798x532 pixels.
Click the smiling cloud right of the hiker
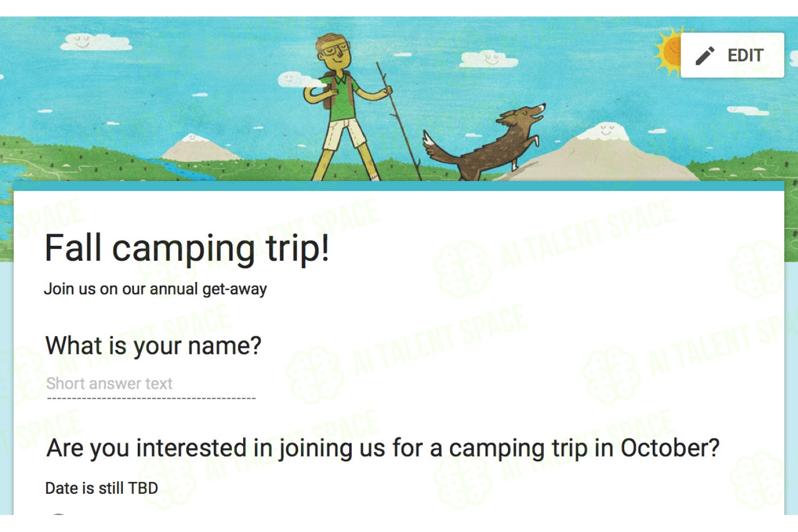coord(488,59)
